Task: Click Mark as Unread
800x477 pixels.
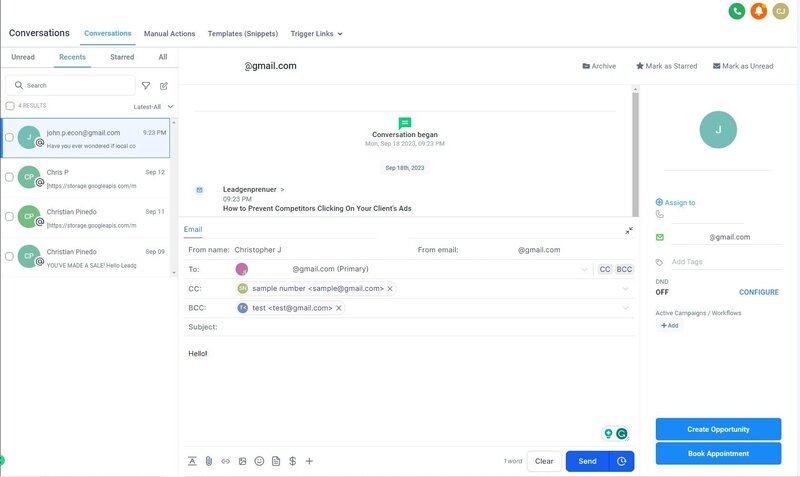Action: coord(743,66)
